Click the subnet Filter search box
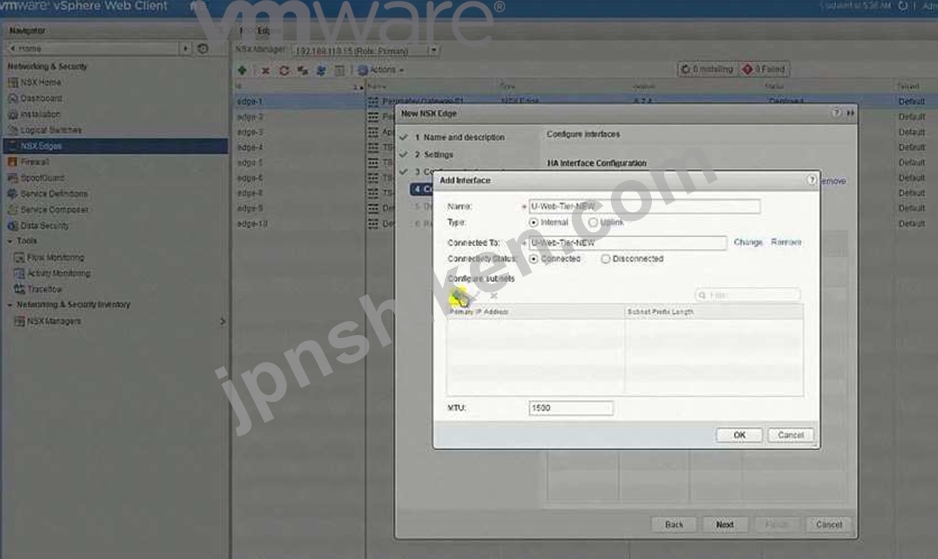This screenshot has height=559, width=938. (748, 295)
